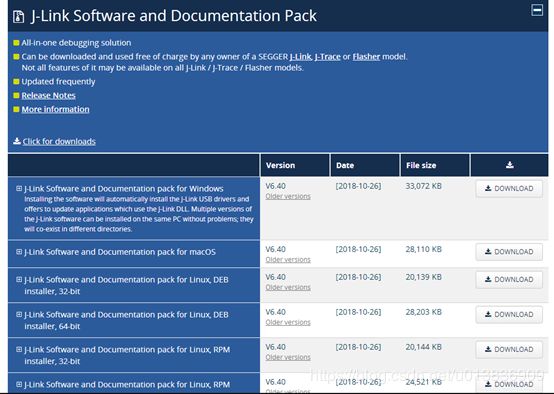The height and width of the screenshot is (394, 554).
Task: Open the Flasher link in description
Action: tap(366, 57)
